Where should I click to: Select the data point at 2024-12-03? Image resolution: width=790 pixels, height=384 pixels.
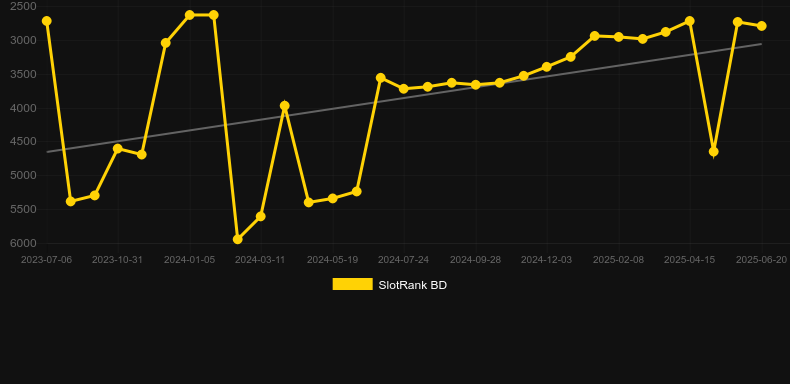(x=547, y=67)
